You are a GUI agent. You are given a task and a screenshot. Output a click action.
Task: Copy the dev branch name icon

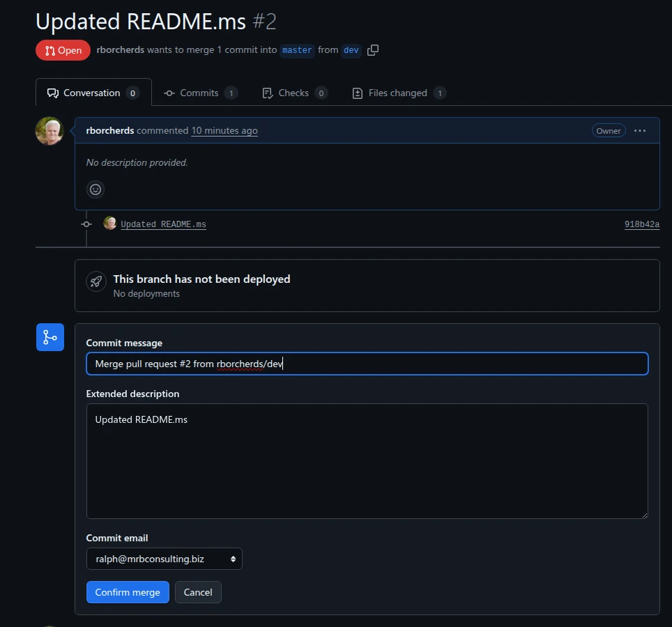click(x=373, y=50)
